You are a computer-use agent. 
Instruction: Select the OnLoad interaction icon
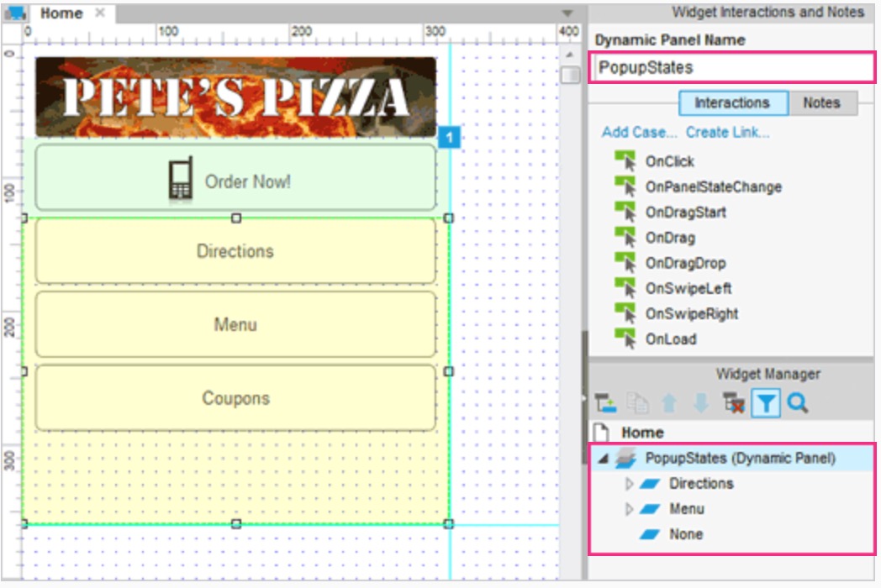pos(625,339)
